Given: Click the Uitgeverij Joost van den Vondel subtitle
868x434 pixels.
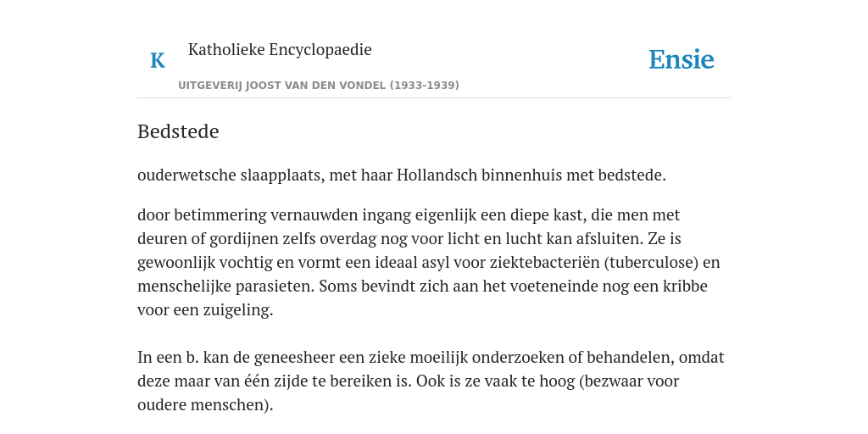Looking at the screenshot, I should (319, 86).
